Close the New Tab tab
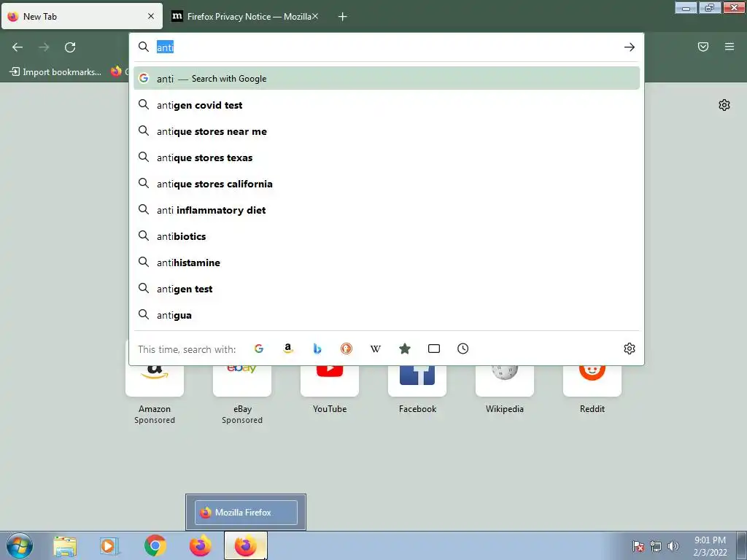 click(x=151, y=16)
